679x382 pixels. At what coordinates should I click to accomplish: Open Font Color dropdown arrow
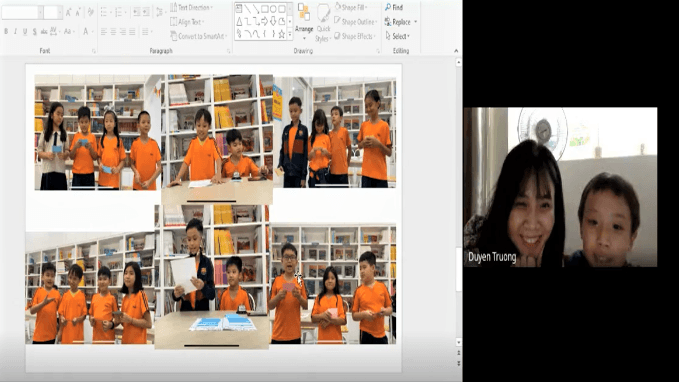92,32
